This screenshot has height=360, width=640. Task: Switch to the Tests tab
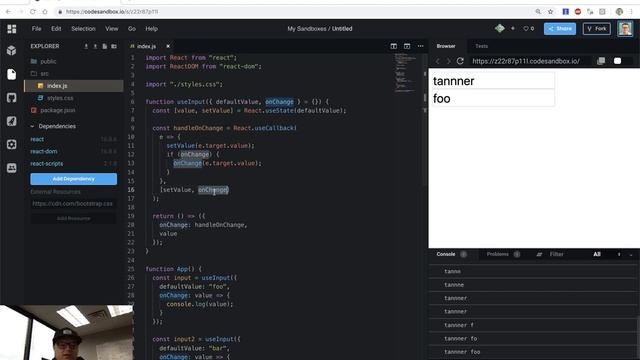coord(482,46)
